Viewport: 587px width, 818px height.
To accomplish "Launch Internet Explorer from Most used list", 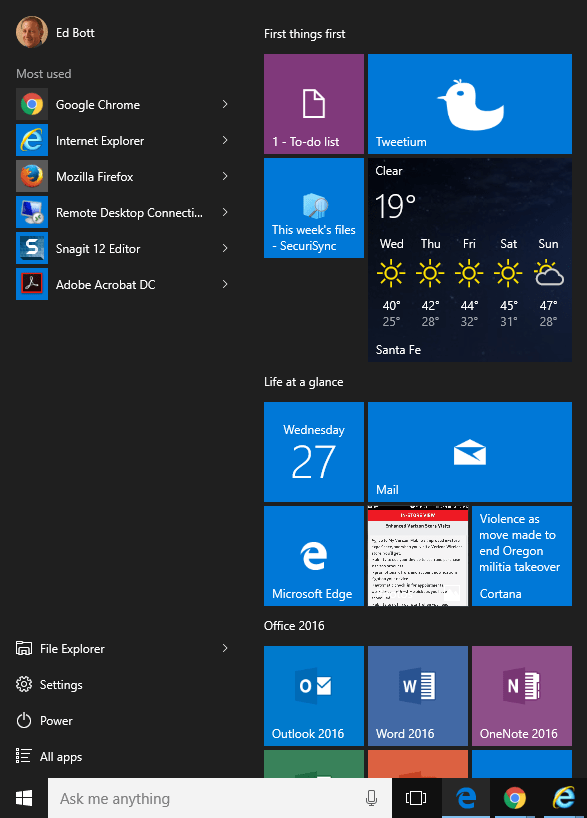I will tap(123, 140).
